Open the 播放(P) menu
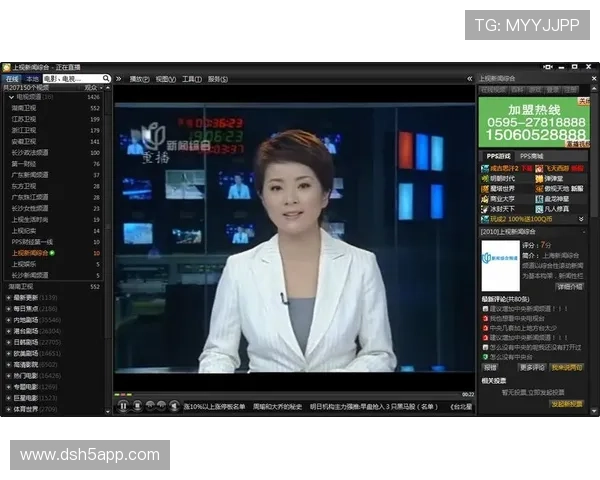The height and width of the screenshot is (480, 600). pyautogui.click(x=139, y=79)
